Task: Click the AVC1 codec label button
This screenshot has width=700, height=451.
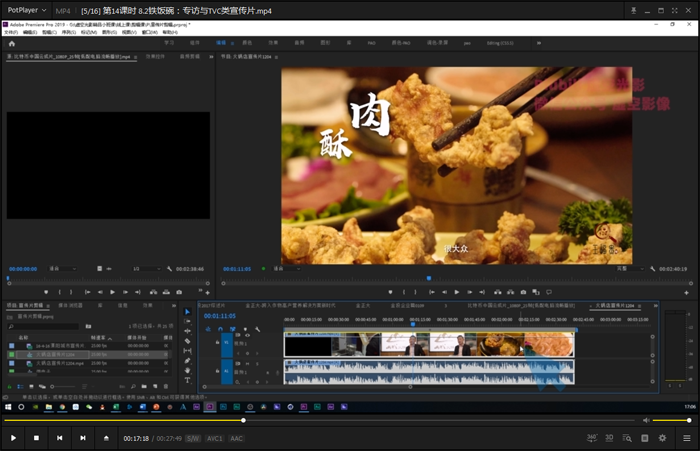Action: pyautogui.click(x=214, y=438)
